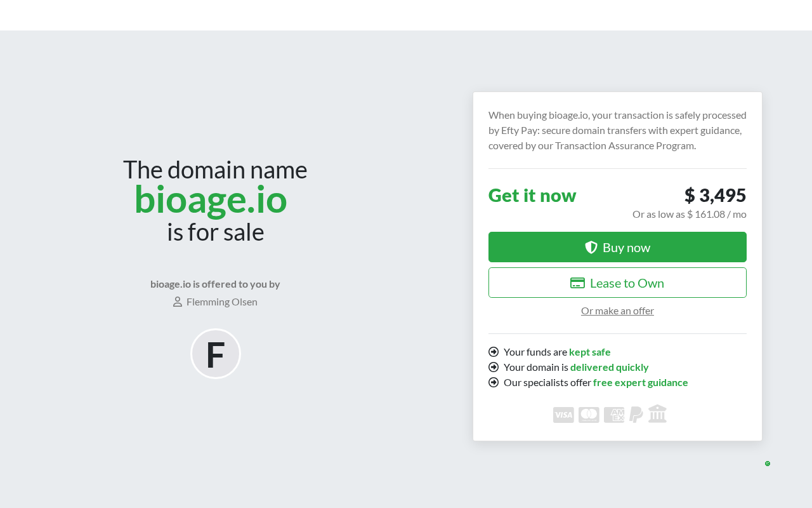
Task: Click the person icon beside Flemming Olsen
Action: (x=178, y=302)
